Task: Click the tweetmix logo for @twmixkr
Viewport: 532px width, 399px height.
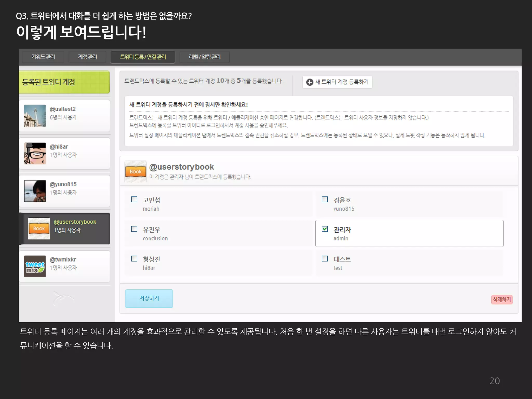Action: pyautogui.click(x=35, y=266)
